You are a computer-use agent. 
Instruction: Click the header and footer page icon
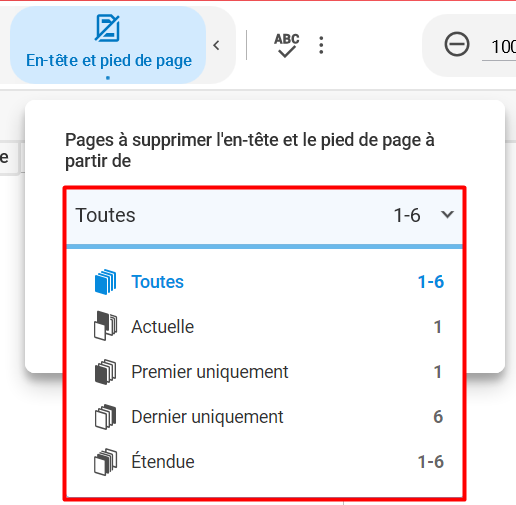point(107,28)
